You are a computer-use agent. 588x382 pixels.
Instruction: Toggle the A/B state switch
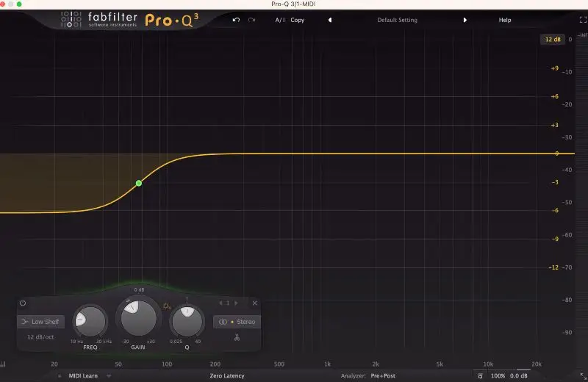[280, 20]
